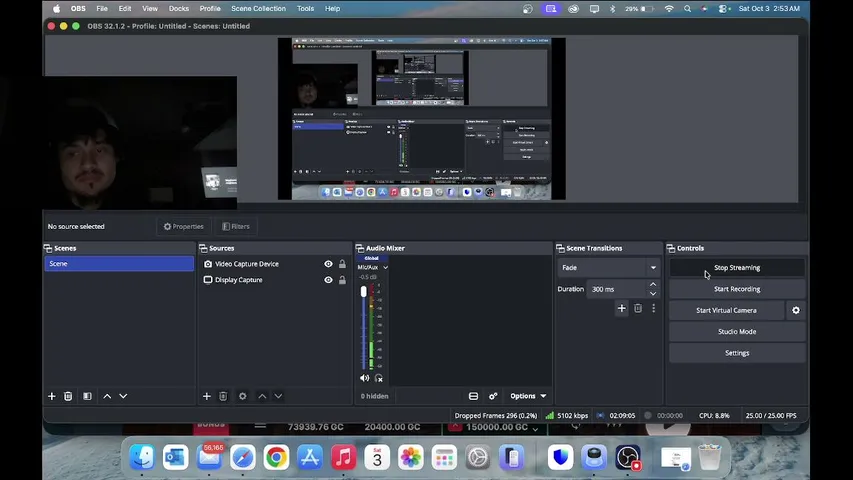Toggle Mic/Aux audio monitoring headphone icon

379,378
